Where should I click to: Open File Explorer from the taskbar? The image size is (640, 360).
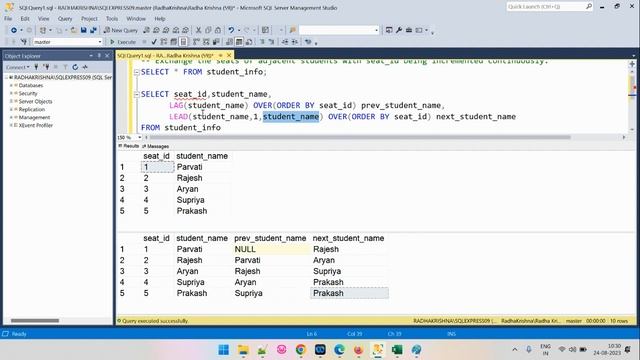click(x=243, y=350)
